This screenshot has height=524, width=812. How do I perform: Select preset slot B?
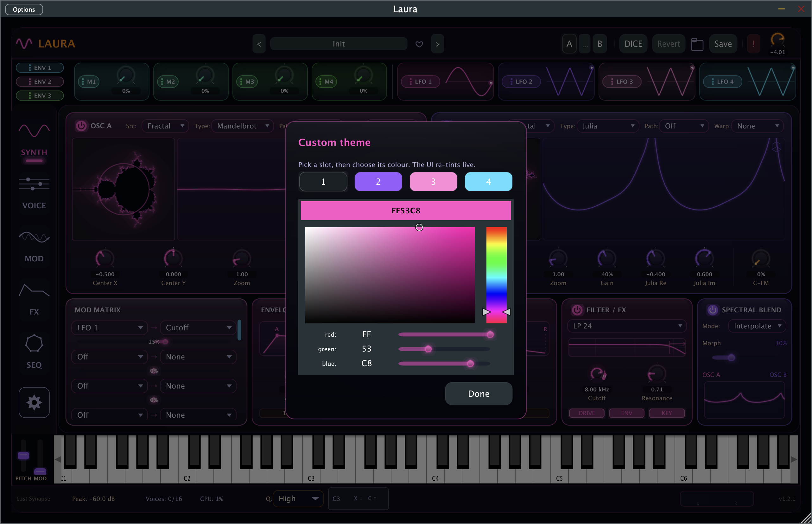[x=599, y=44]
